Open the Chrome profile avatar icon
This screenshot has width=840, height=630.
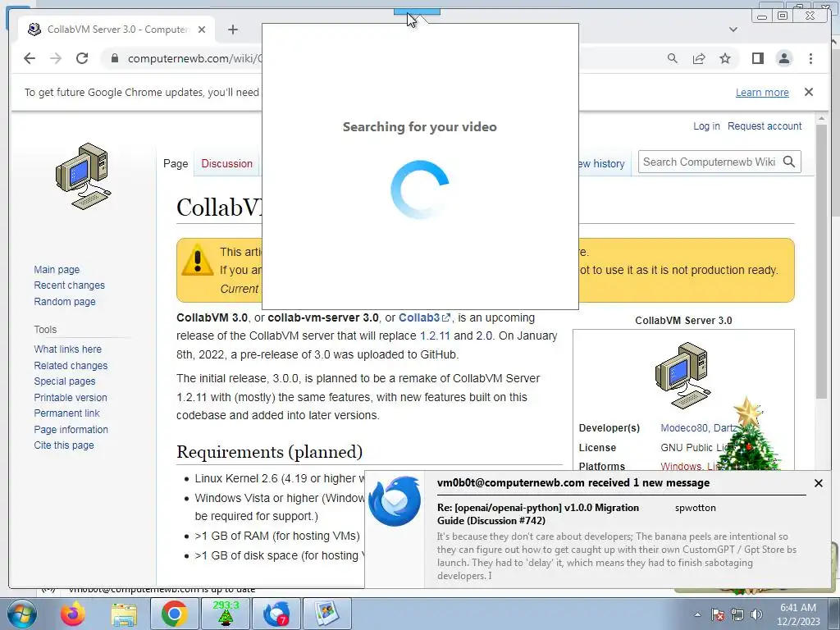click(x=783, y=58)
